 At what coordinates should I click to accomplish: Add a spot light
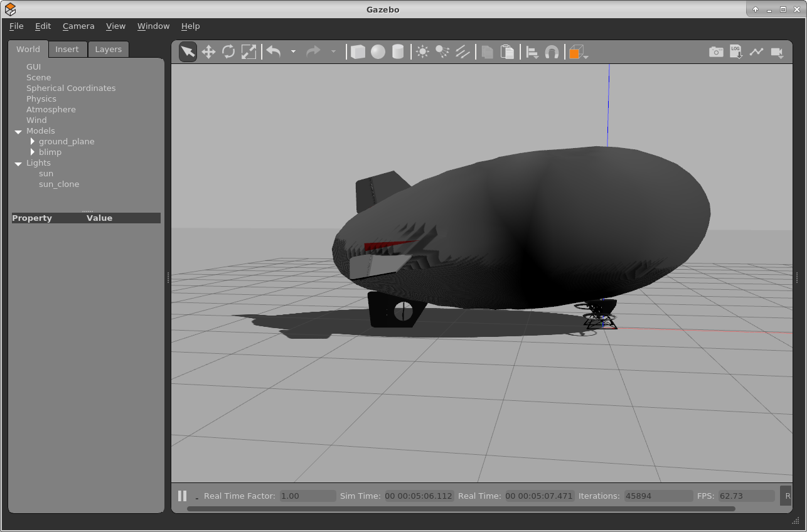(x=442, y=52)
